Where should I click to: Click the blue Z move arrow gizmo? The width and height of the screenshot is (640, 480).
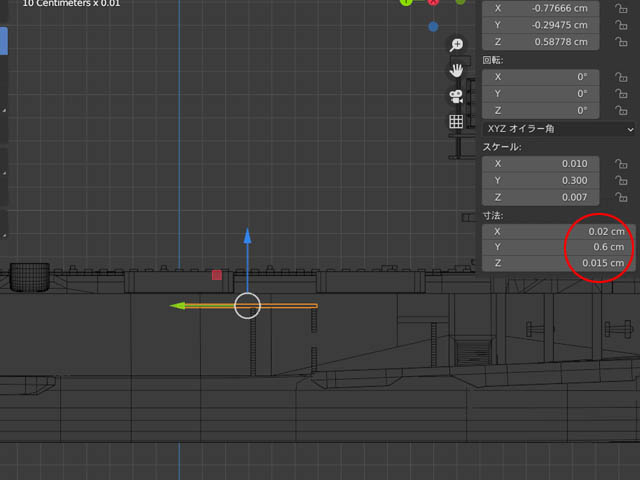247,236
